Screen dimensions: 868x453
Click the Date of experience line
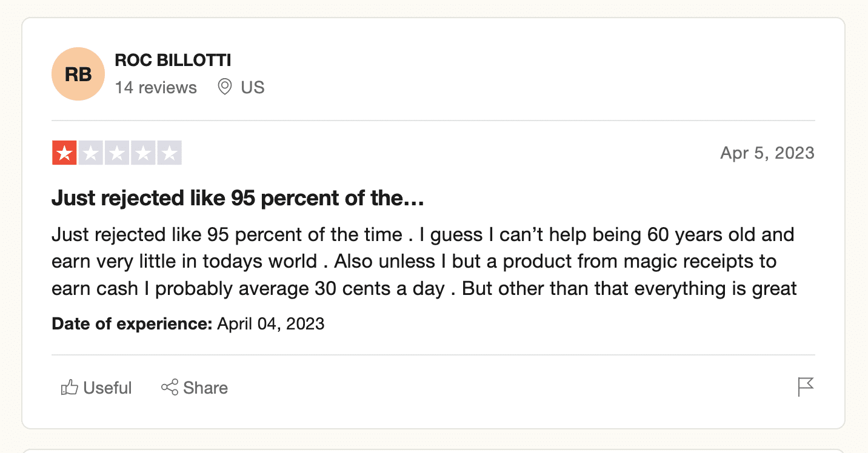click(188, 324)
